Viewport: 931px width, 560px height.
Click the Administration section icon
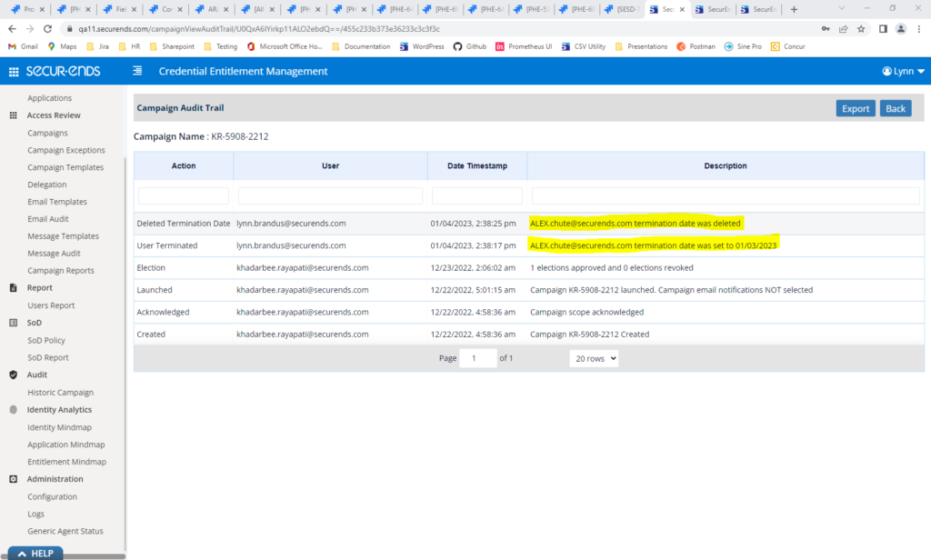[13, 479]
